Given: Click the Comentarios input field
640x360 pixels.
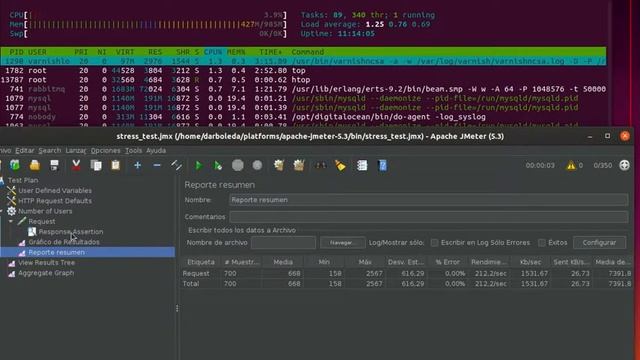Looking at the screenshot, I should coord(429,217).
